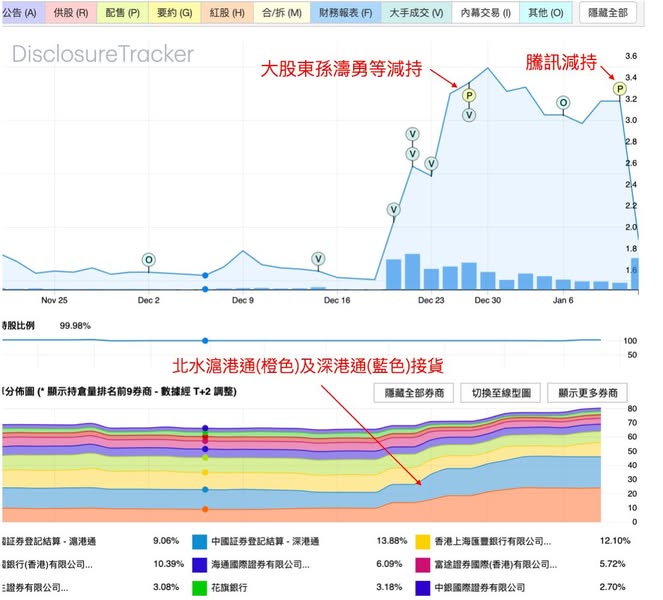663x600 pixels.
Task: Open the lower of the two stacked V markers
Action: coord(412,154)
